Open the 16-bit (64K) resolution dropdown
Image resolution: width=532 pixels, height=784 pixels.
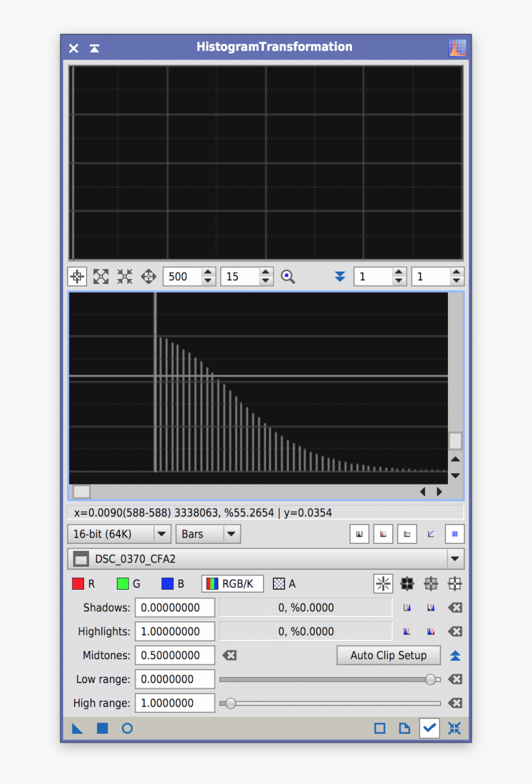coord(119,534)
